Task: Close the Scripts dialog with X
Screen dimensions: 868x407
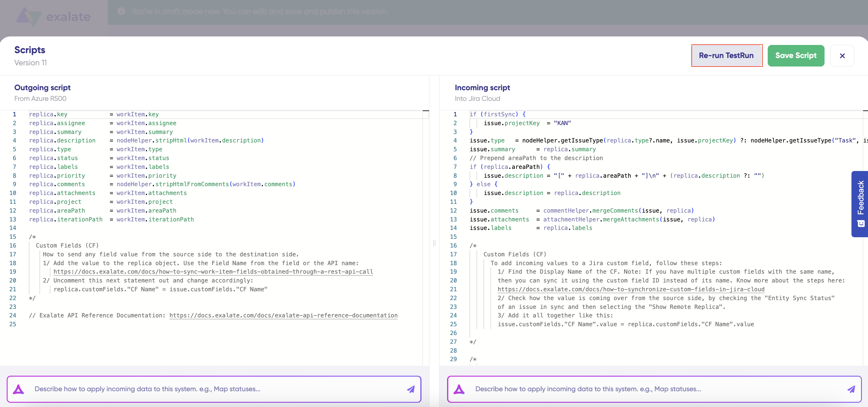Action: [x=842, y=56]
